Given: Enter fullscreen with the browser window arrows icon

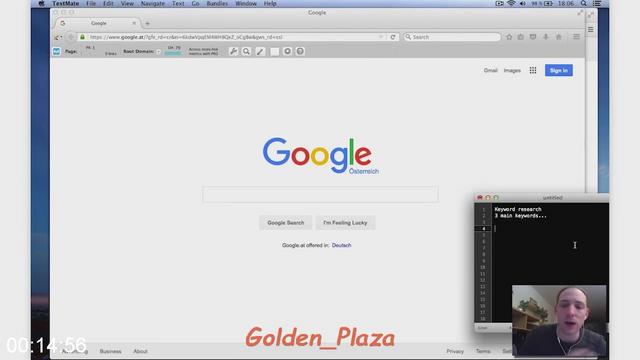Looking at the screenshot, I should pos(580,13).
